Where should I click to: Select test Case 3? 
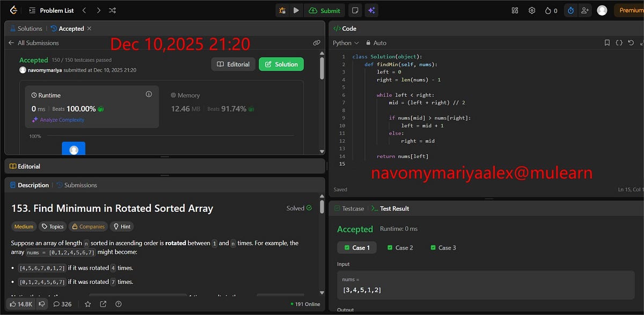443,248
